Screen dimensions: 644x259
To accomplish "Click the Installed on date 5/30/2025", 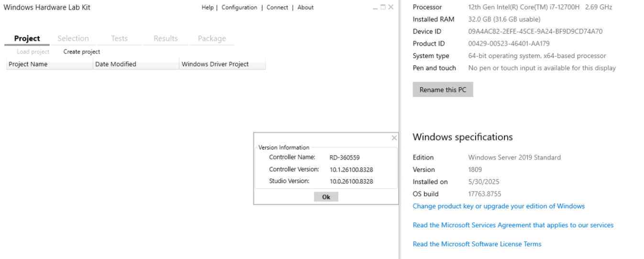I will coord(483,182).
